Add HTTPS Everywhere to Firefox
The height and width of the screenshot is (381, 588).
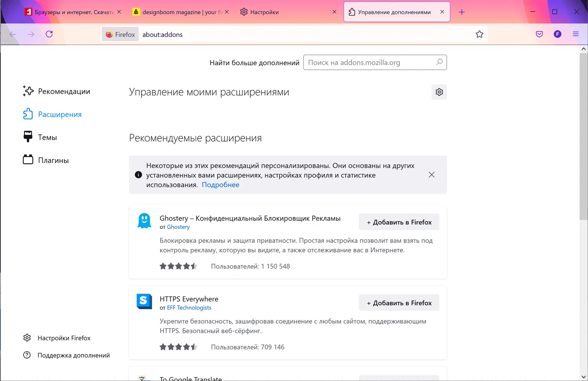399,303
